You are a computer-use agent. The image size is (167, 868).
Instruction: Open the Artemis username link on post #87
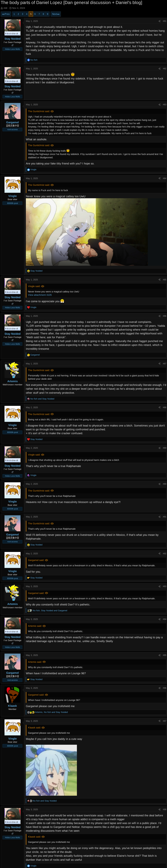(x=13, y=381)
